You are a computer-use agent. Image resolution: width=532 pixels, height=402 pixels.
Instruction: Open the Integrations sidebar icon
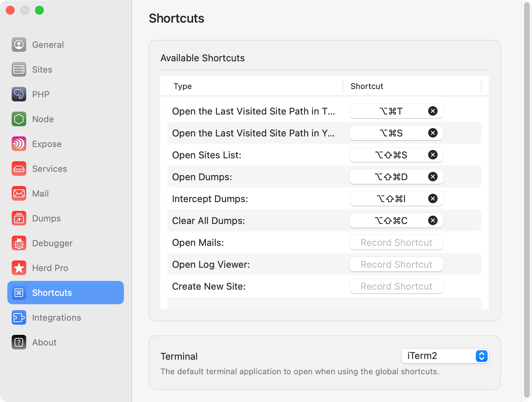pos(19,317)
